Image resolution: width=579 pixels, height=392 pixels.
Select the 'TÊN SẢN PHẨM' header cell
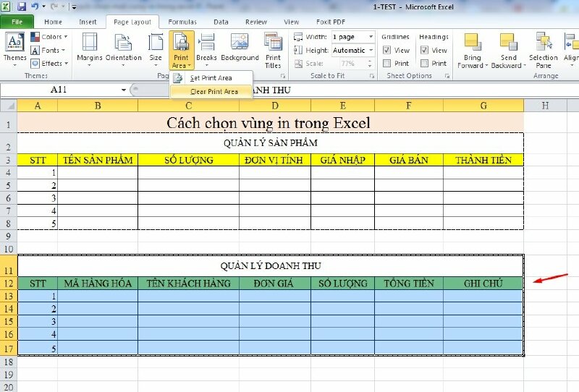(98, 160)
